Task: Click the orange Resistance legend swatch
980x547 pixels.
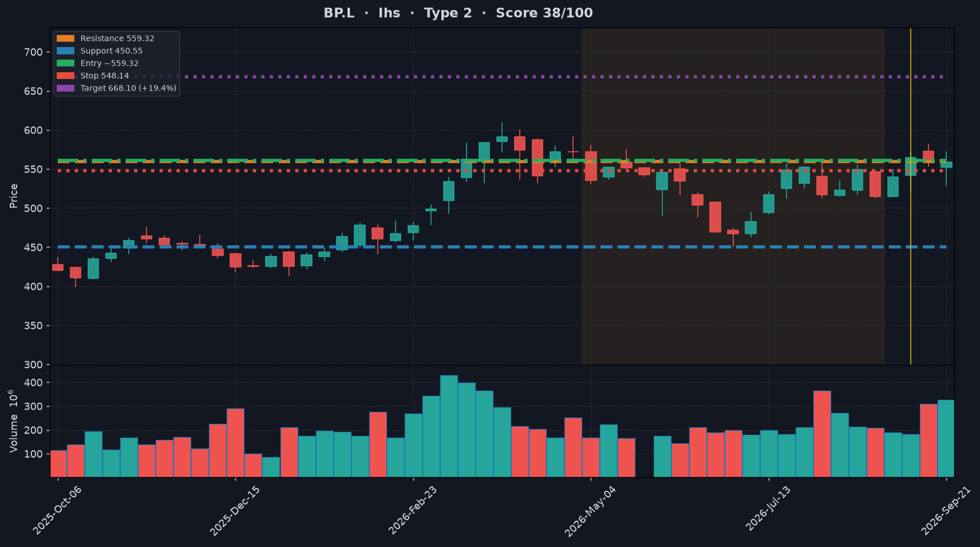Action: point(65,38)
